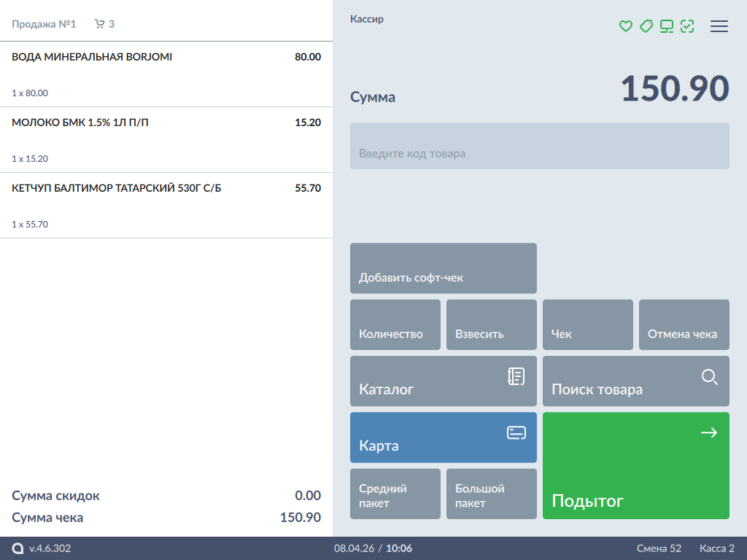Add a Большой пакет large bag
The image size is (747, 560).
pos(491,494)
